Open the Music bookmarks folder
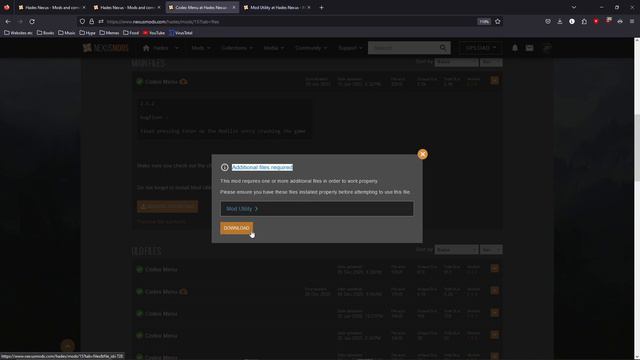Image resolution: width=640 pixels, height=360 pixels. click(67, 33)
